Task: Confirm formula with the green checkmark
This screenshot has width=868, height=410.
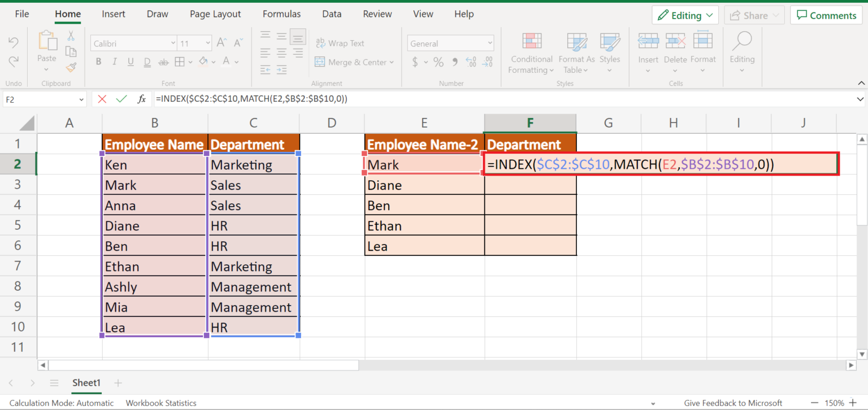Action: click(121, 98)
